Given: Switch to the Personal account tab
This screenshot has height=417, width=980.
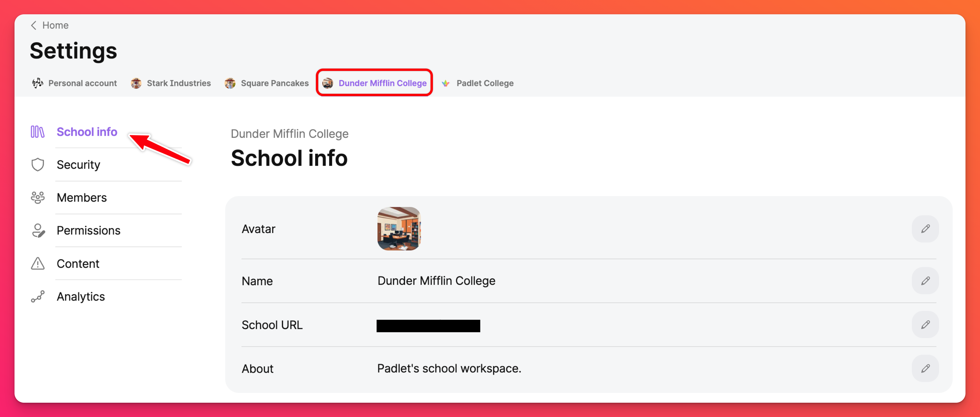Looking at the screenshot, I should coord(75,83).
